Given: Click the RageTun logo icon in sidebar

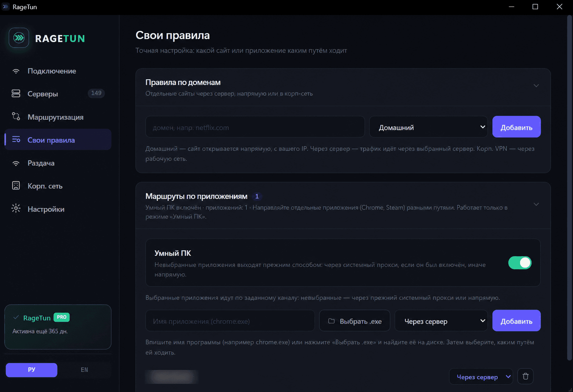Looking at the screenshot, I should pos(19,38).
